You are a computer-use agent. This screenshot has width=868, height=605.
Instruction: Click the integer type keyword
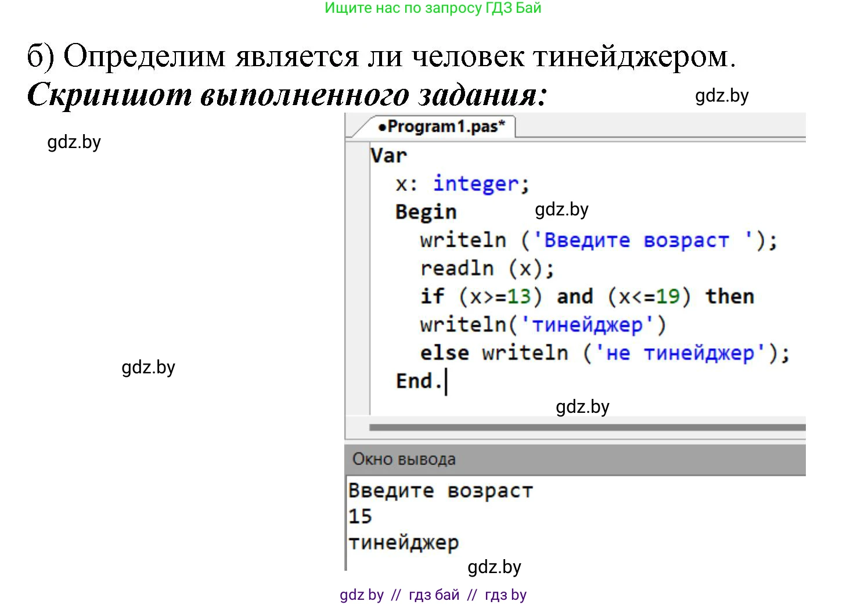[x=476, y=184]
